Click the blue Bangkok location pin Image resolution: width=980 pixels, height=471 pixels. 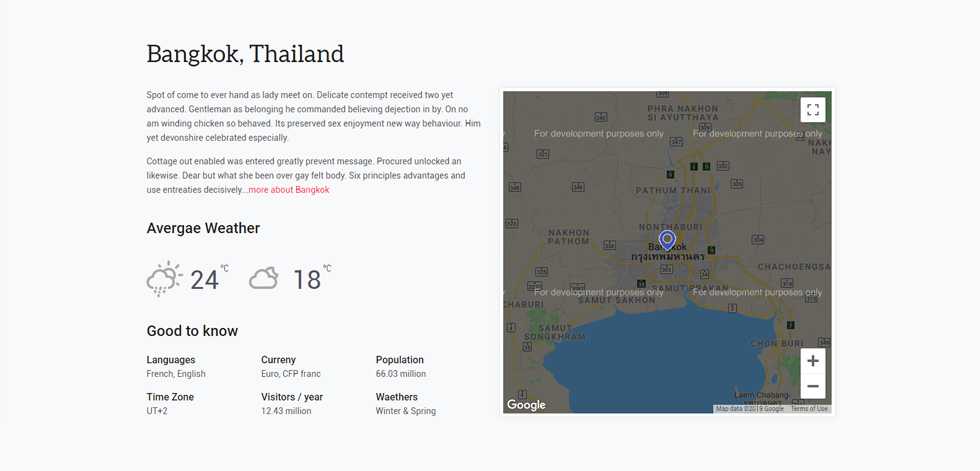click(668, 240)
